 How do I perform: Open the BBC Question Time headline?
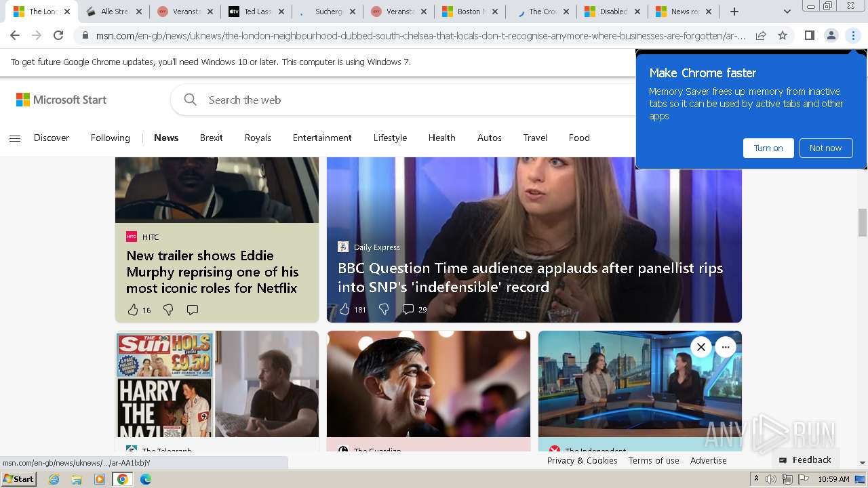click(530, 277)
